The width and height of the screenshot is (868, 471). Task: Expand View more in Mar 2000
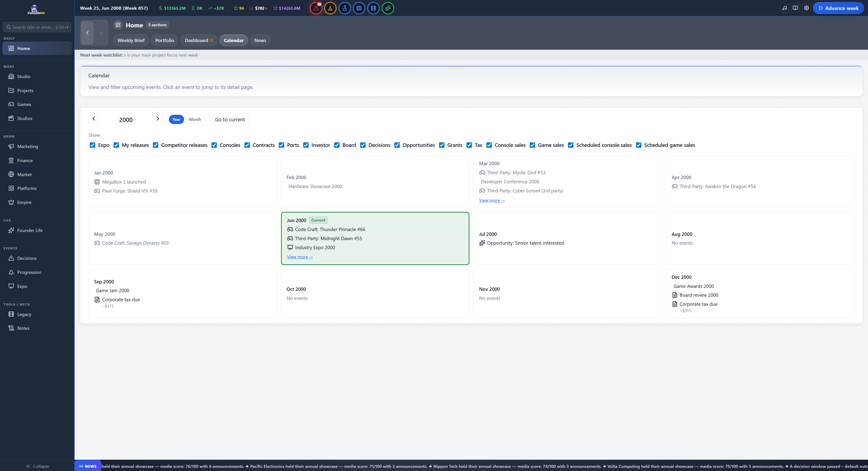[x=492, y=200]
